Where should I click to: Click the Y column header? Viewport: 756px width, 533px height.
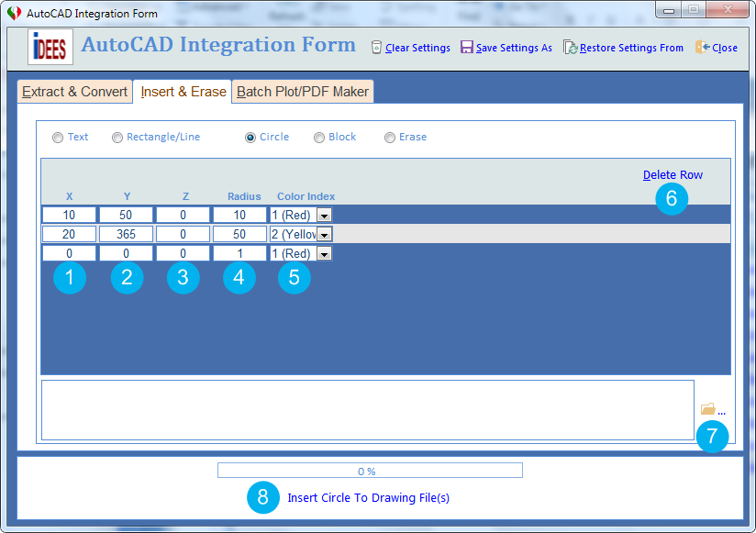pyautogui.click(x=127, y=196)
